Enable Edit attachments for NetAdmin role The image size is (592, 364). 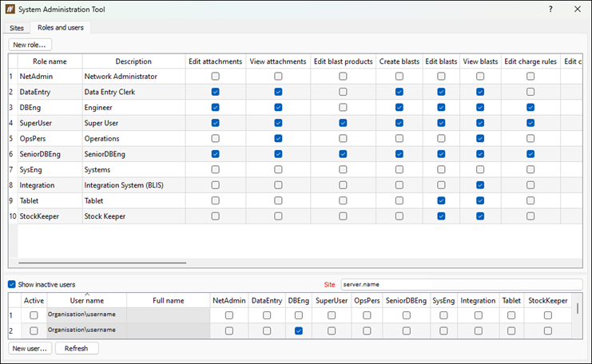click(x=215, y=76)
